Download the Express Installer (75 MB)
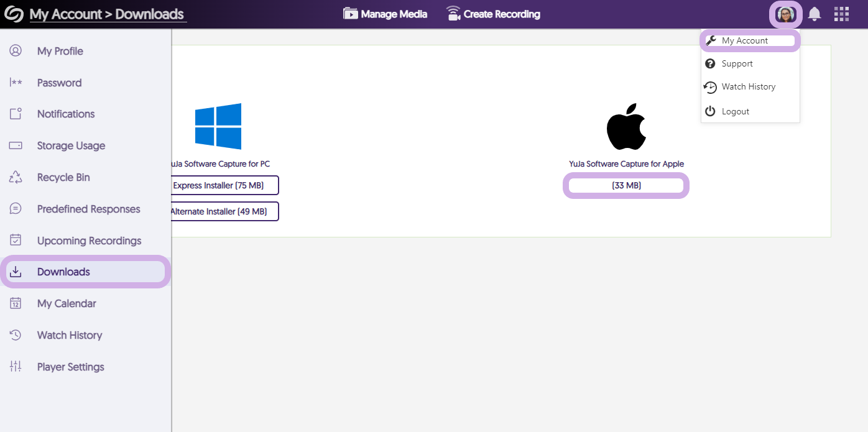Screen dimensions: 868x432 coord(225,185)
